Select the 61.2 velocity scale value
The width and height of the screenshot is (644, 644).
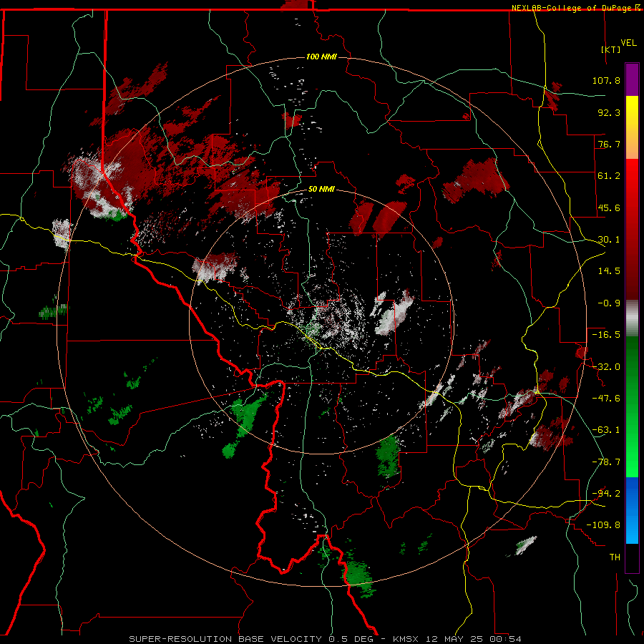coord(609,176)
